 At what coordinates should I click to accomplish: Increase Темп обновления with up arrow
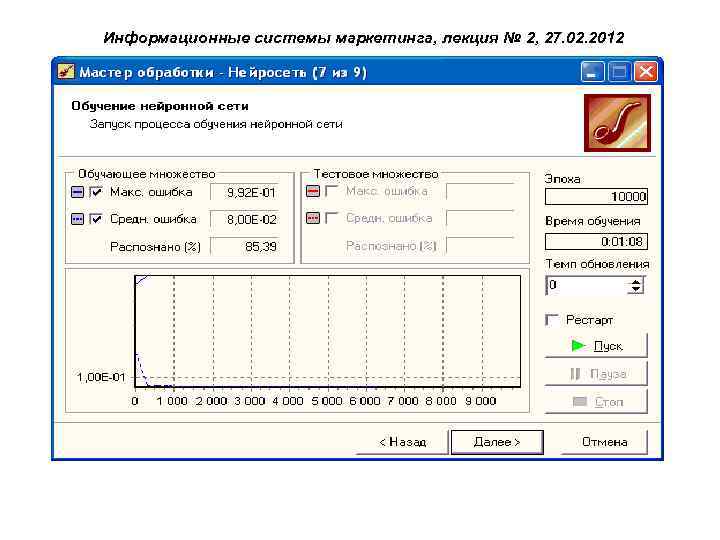(x=636, y=282)
